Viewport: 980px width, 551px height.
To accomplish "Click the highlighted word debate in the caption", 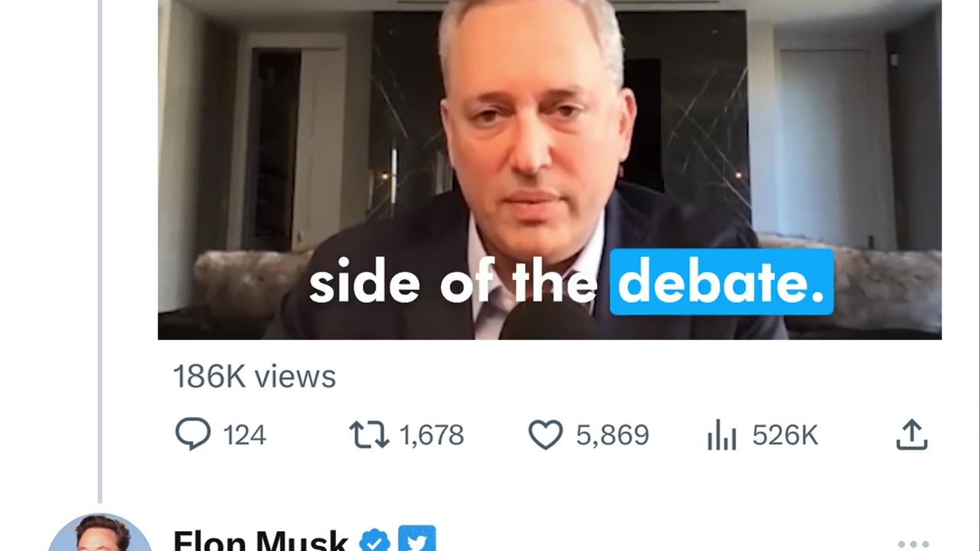I will click(721, 282).
